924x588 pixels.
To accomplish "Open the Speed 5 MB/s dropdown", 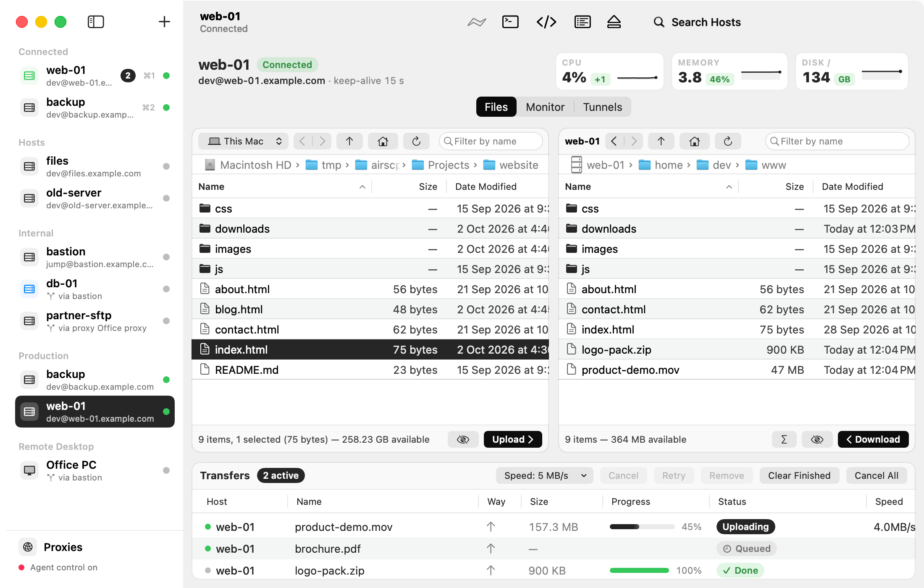I will point(544,475).
